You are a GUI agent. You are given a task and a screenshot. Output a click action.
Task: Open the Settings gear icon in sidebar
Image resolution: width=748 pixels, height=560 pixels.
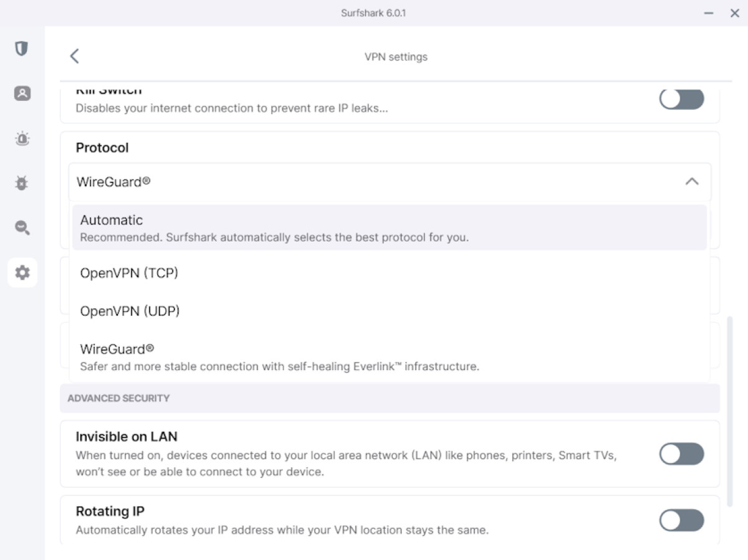[x=22, y=272]
